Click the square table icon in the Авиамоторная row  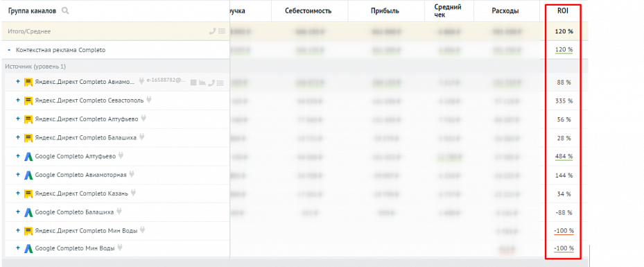click(194, 83)
